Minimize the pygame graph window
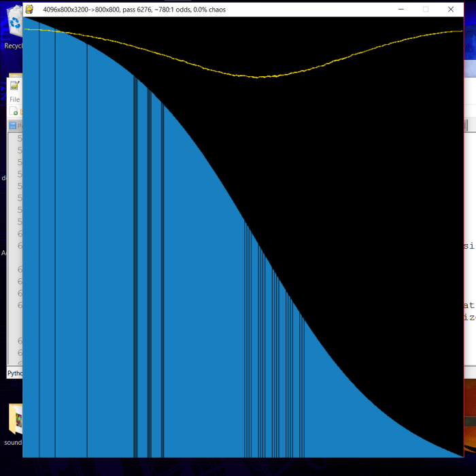This screenshot has width=476, height=476. point(401,10)
